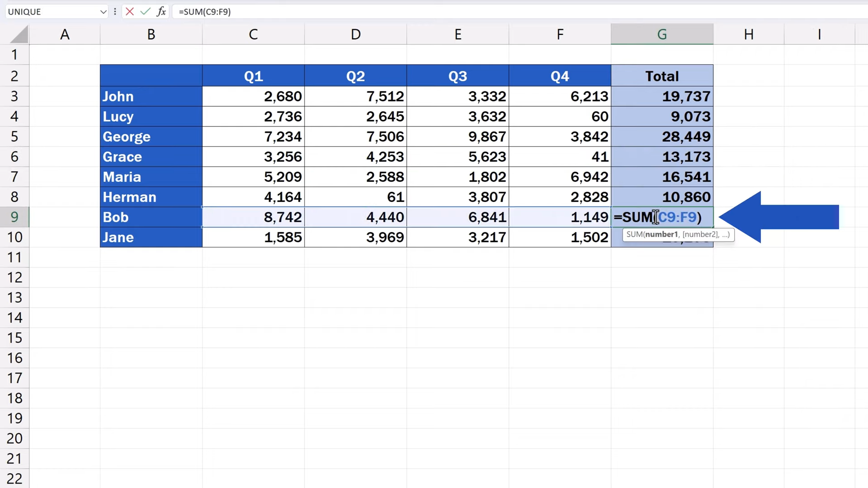868x488 pixels.
Task: Open the Insert Function dialog via fx icon
Action: [x=161, y=11]
